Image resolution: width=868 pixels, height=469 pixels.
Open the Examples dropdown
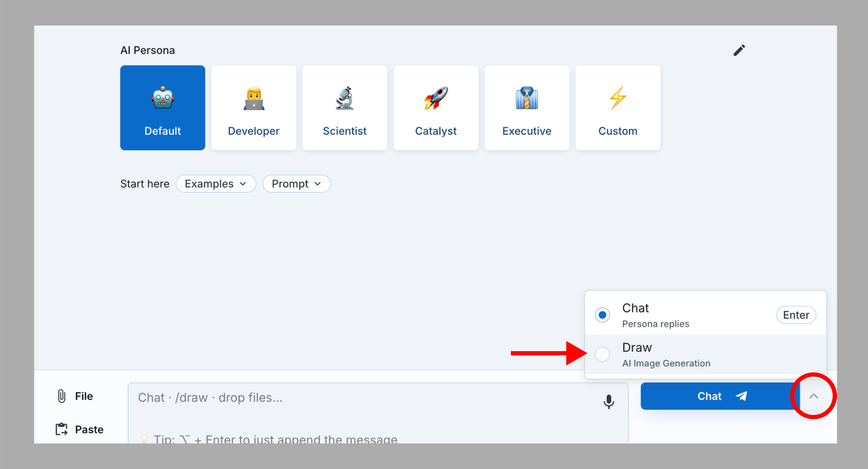coord(216,184)
